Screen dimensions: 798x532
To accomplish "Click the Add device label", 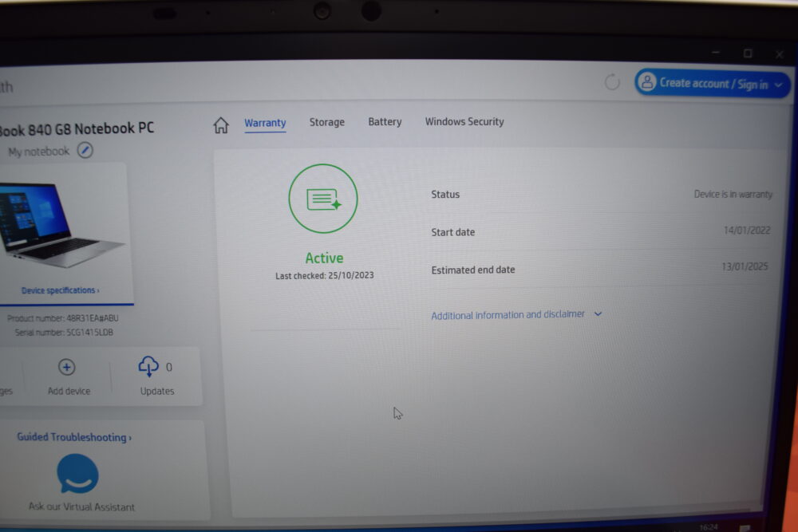I will [69, 391].
